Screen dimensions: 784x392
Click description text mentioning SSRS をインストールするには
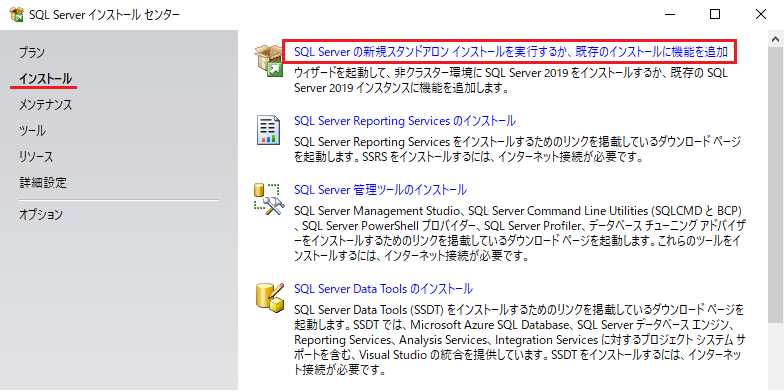coord(468,158)
